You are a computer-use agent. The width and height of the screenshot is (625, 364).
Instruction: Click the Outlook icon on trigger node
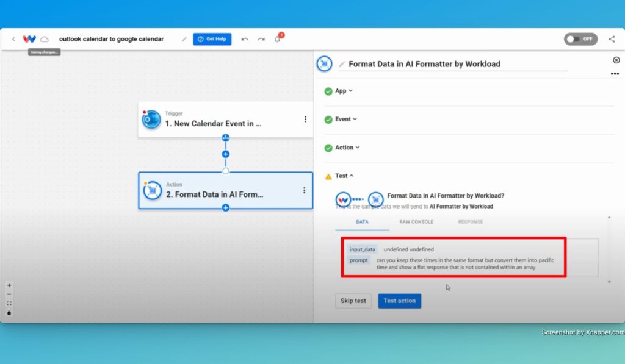tap(151, 119)
